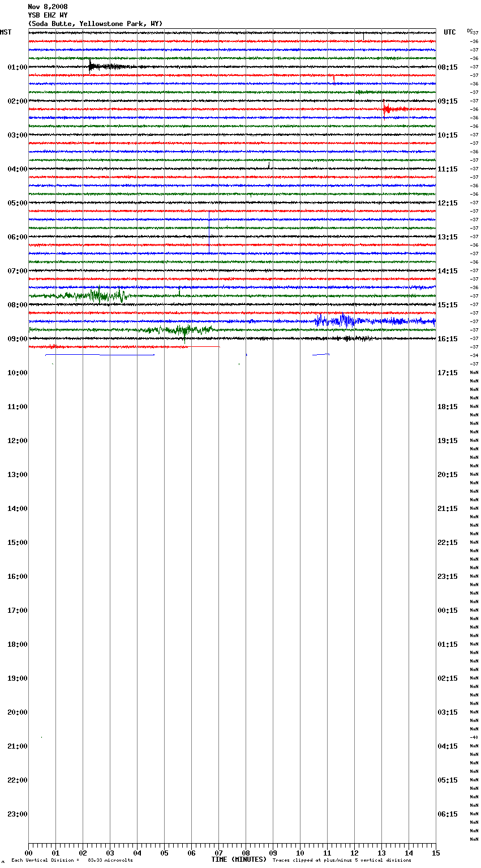481x868 pixels.
Task: Select the small red spike below 01:00 trace
Action: click(334, 79)
